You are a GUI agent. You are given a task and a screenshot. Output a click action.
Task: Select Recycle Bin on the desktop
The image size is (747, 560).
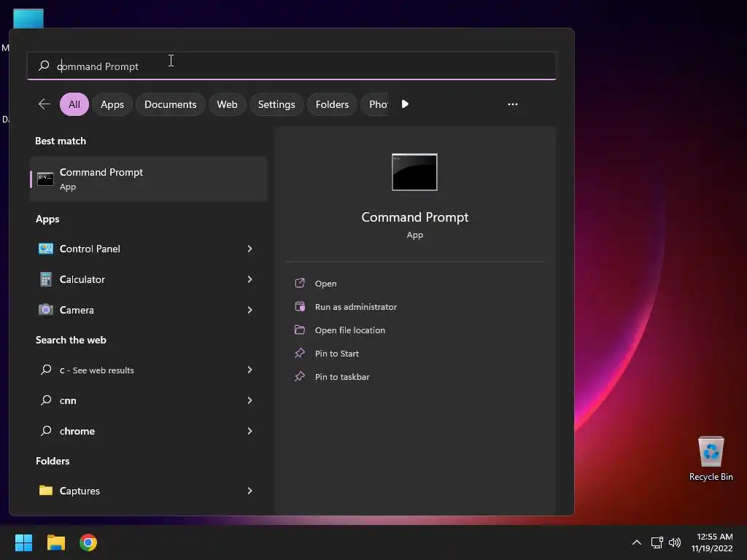pos(711,458)
